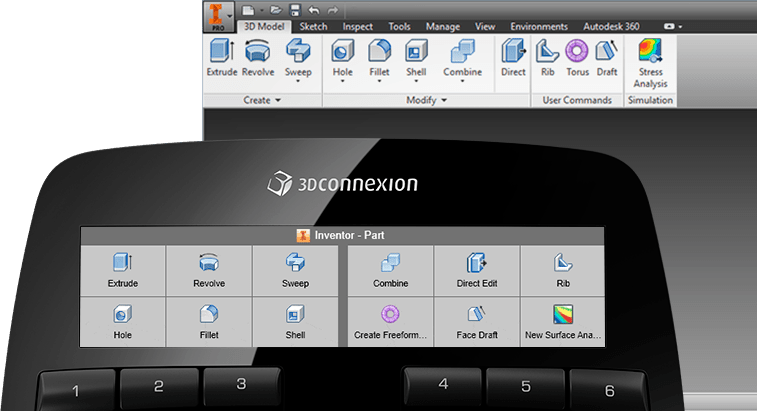Push hardware key 5
The image size is (757, 411).
coord(525,387)
